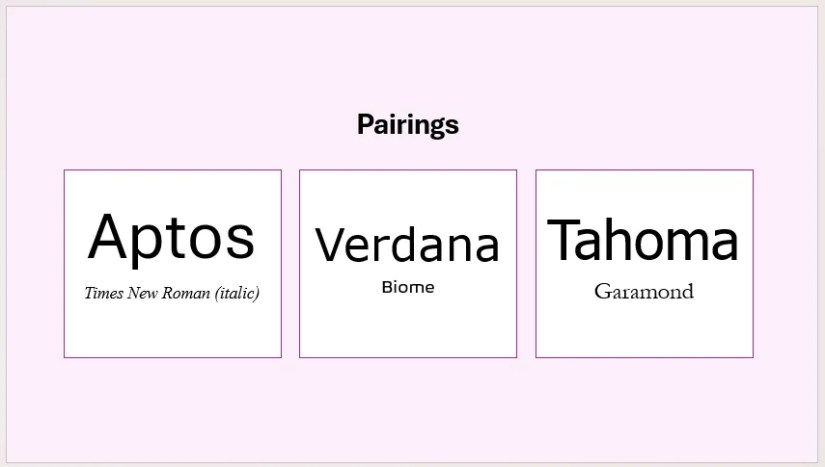Click the Biome caption text
825x467 pixels.
[x=408, y=288]
